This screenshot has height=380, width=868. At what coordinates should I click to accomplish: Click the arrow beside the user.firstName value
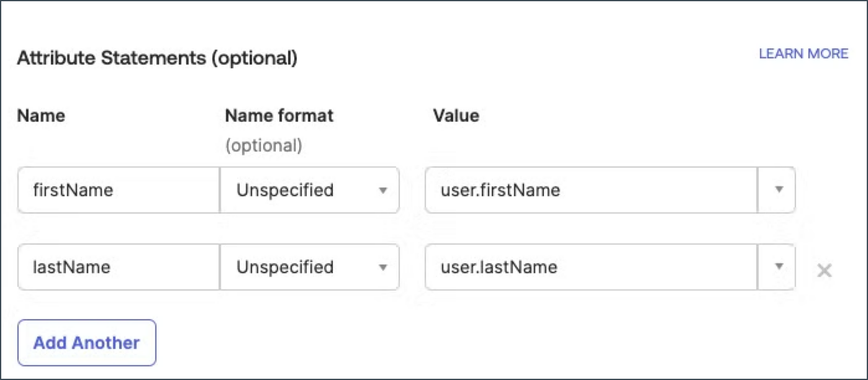pyautogui.click(x=779, y=190)
